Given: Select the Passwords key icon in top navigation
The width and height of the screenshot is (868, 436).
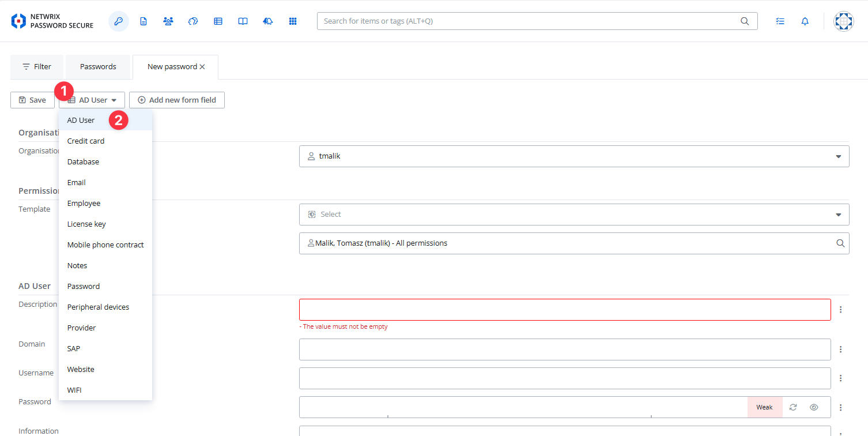Looking at the screenshot, I should [x=119, y=21].
